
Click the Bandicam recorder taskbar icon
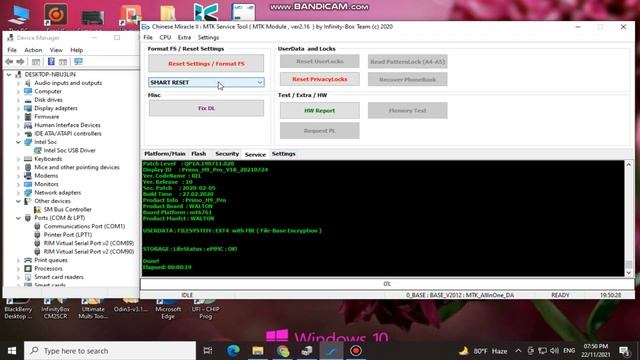356,351
